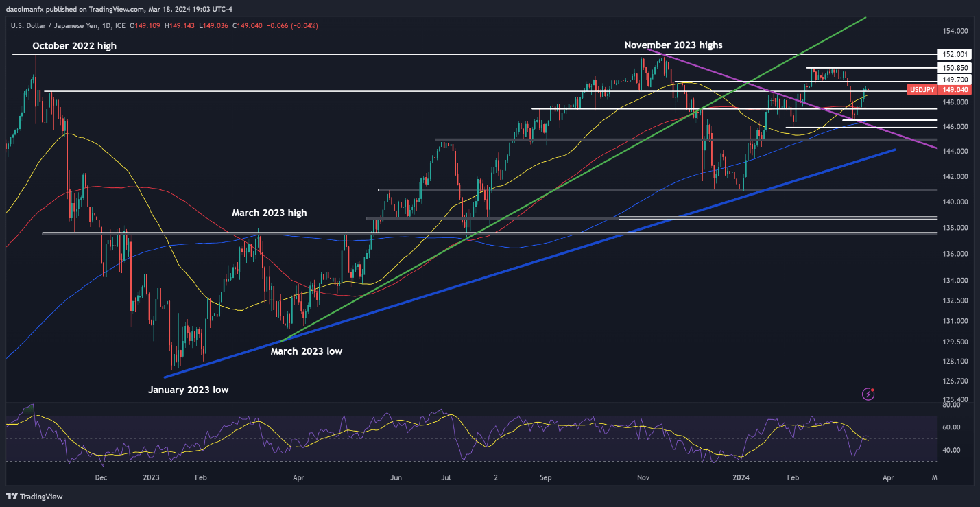Image resolution: width=980 pixels, height=507 pixels.
Task: Click 131.000 on the price axis
Action: point(954,321)
